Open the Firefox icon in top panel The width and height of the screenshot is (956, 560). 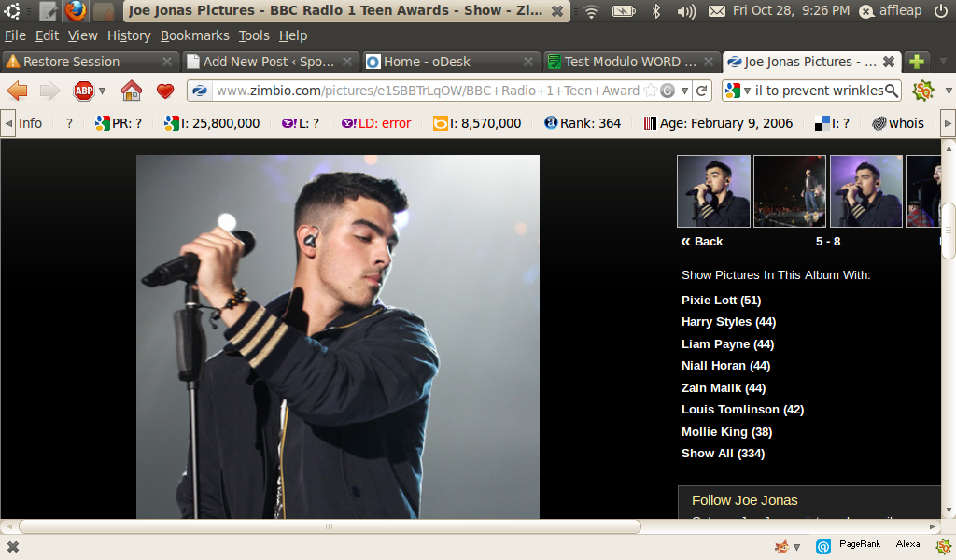(76, 10)
